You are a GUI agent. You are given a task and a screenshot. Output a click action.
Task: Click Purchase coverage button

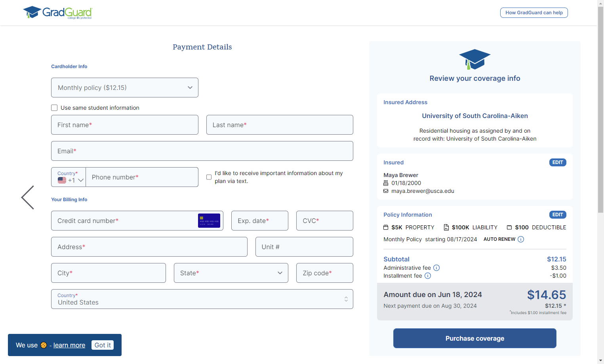[474, 338]
